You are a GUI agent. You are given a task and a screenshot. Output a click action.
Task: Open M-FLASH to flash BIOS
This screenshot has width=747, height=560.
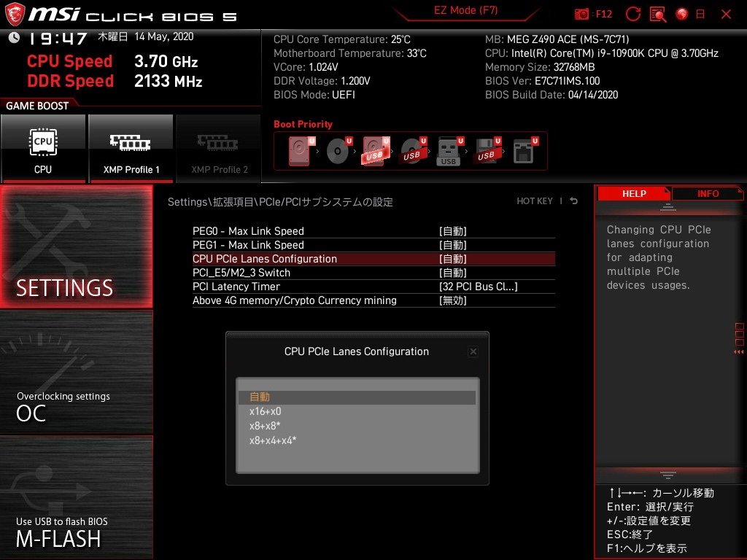point(76,497)
